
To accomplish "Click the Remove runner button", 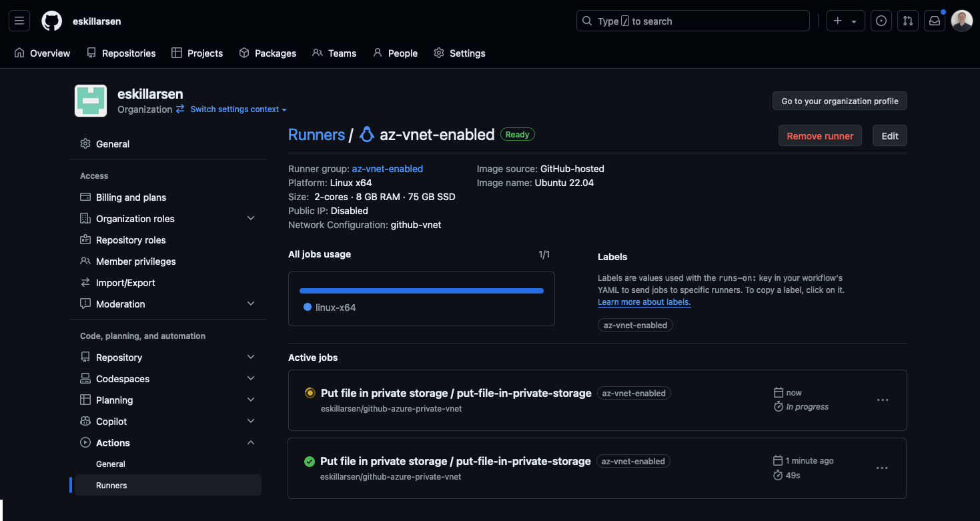I will tap(820, 136).
